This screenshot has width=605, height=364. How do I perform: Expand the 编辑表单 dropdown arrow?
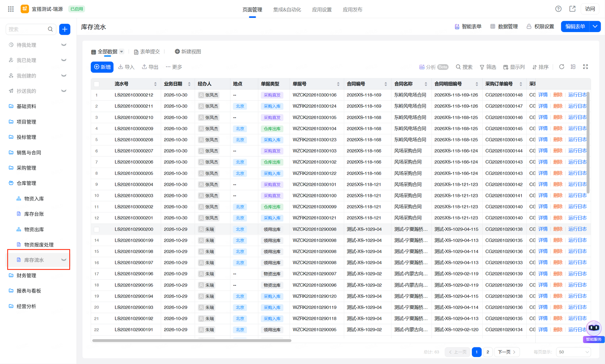(x=595, y=27)
